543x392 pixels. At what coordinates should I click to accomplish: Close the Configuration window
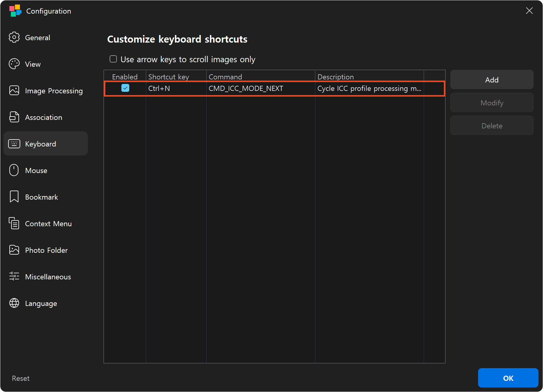click(529, 11)
